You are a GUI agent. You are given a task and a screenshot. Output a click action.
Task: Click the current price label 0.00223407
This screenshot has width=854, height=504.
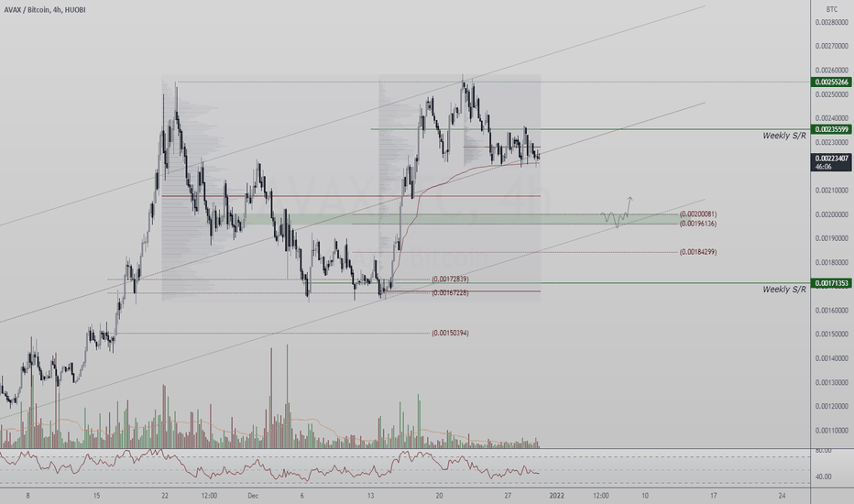click(x=831, y=159)
